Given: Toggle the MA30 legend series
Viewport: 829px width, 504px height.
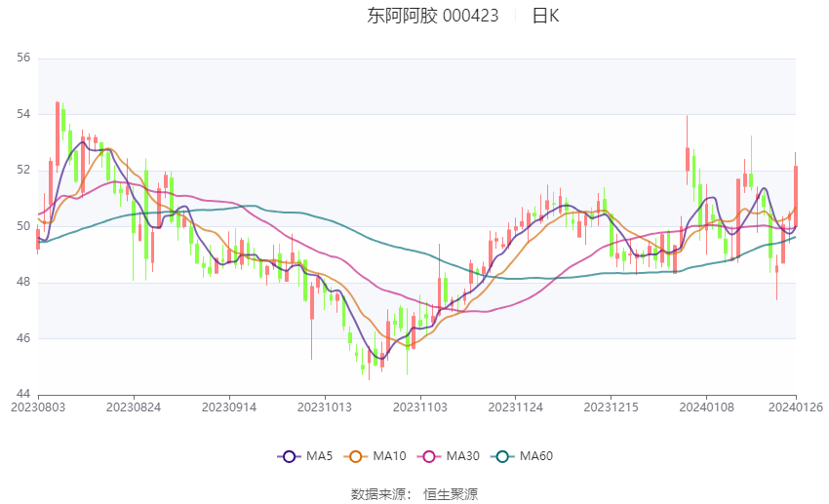Looking at the screenshot, I should pyautogui.click(x=449, y=456).
